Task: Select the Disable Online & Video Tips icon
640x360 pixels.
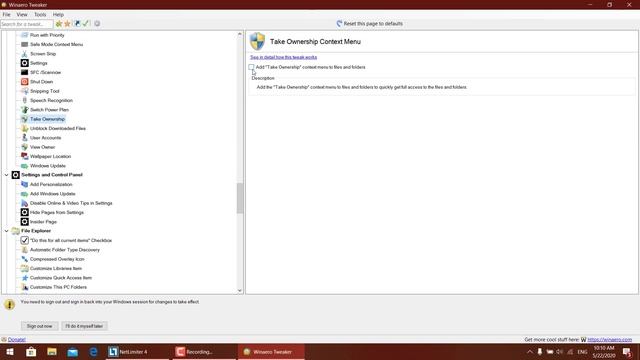Action: click(x=24, y=203)
